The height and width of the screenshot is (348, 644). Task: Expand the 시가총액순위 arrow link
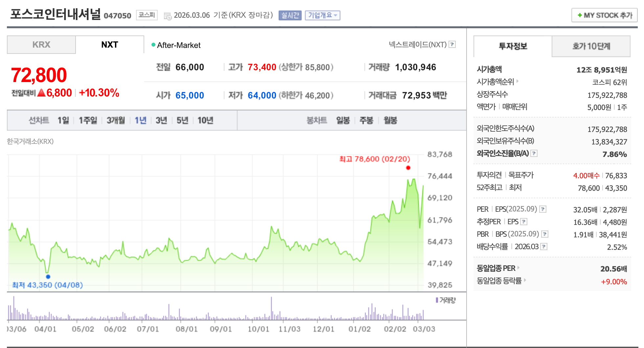[517, 81]
